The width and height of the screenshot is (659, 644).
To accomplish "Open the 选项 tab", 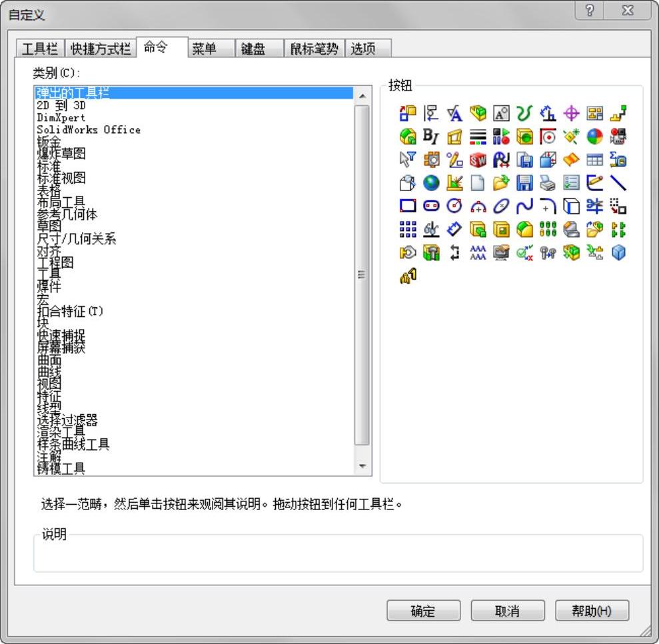I will (x=368, y=49).
